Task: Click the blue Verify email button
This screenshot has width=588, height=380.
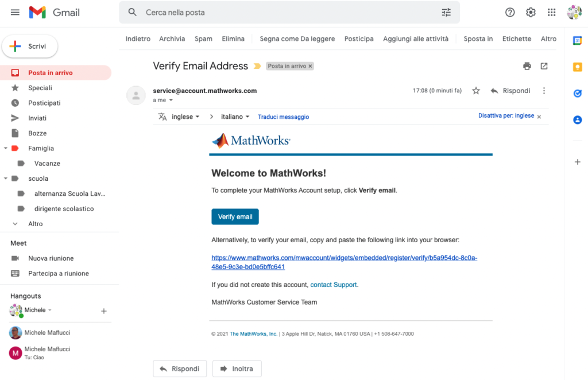Action: [235, 216]
